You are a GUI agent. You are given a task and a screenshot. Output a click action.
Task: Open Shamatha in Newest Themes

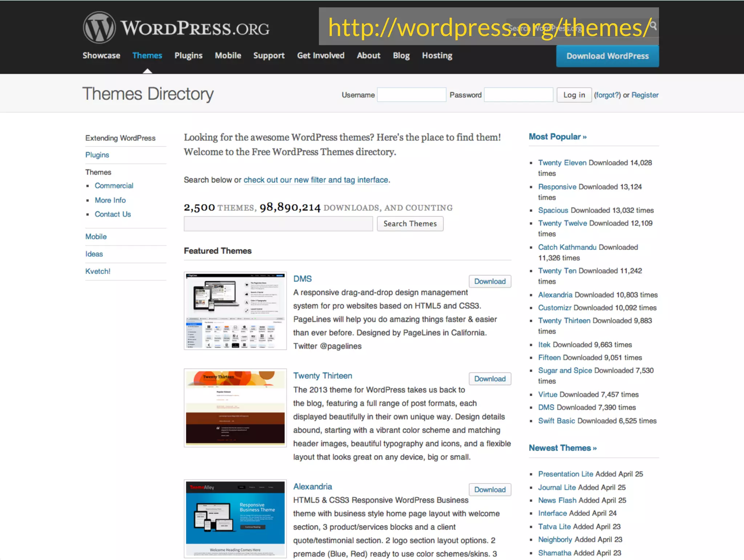(x=555, y=553)
